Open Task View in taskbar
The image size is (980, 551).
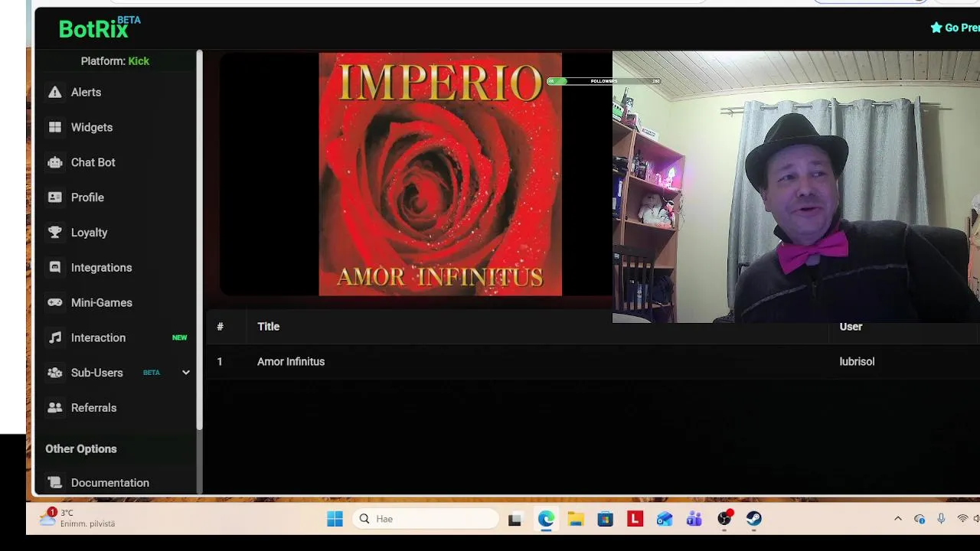[x=514, y=519]
